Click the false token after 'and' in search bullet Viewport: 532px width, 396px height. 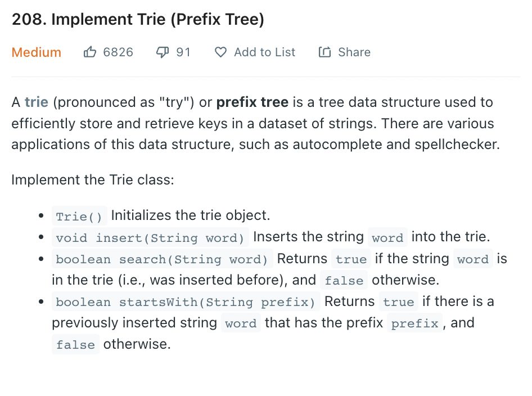click(344, 280)
